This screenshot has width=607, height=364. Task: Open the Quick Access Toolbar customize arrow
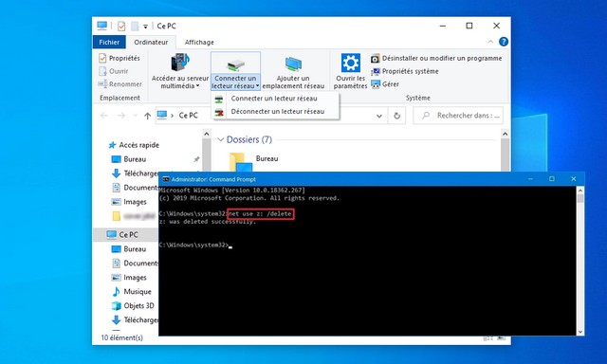click(x=145, y=27)
